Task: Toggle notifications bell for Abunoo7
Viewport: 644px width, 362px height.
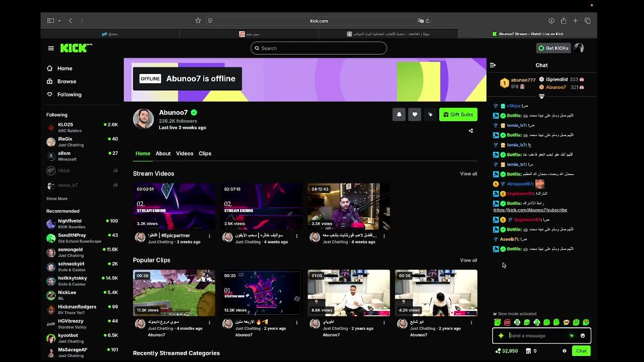Action: point(399,115)
